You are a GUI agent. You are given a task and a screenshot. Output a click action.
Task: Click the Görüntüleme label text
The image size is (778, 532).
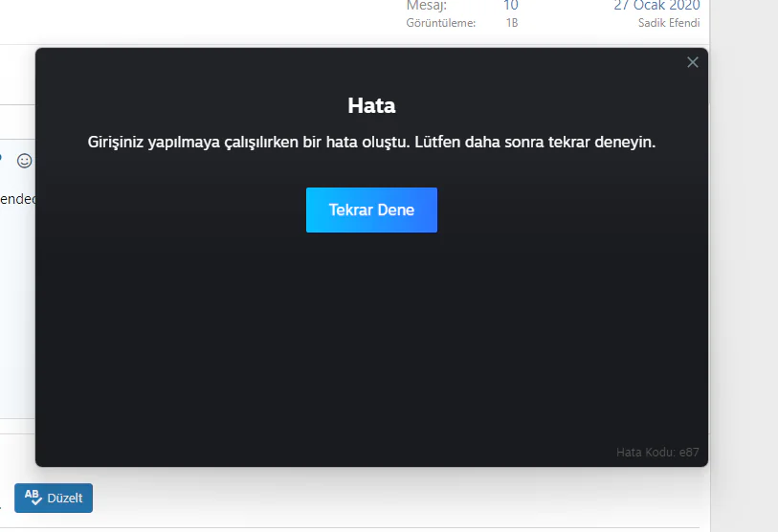tap(440, 23)
